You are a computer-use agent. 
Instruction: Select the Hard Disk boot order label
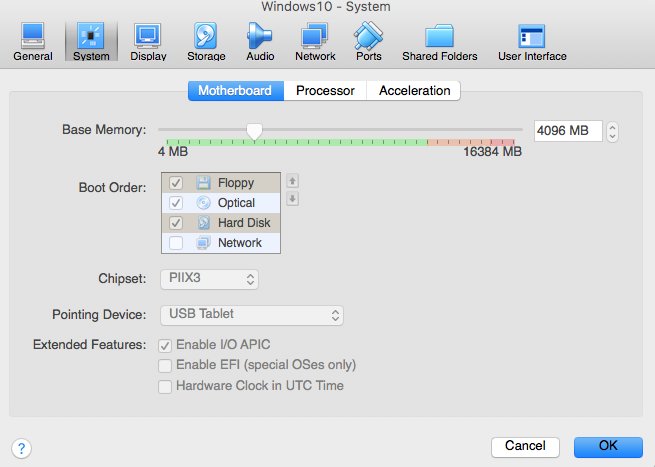[244, 223]
